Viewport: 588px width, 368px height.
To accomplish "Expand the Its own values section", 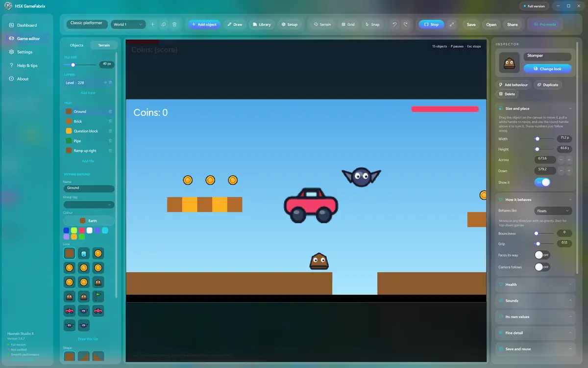I will [535, 317].
